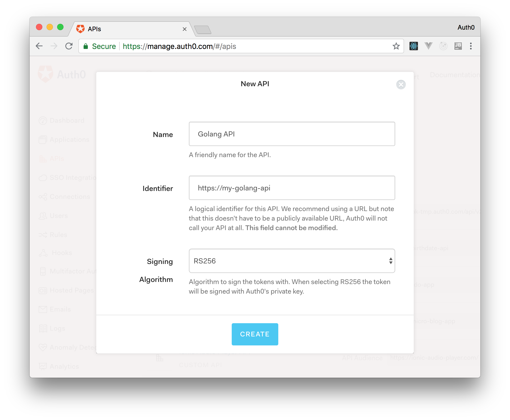Select the Dashboard icon in the sidebar
The image size is (510, 420).
point(43,120)
